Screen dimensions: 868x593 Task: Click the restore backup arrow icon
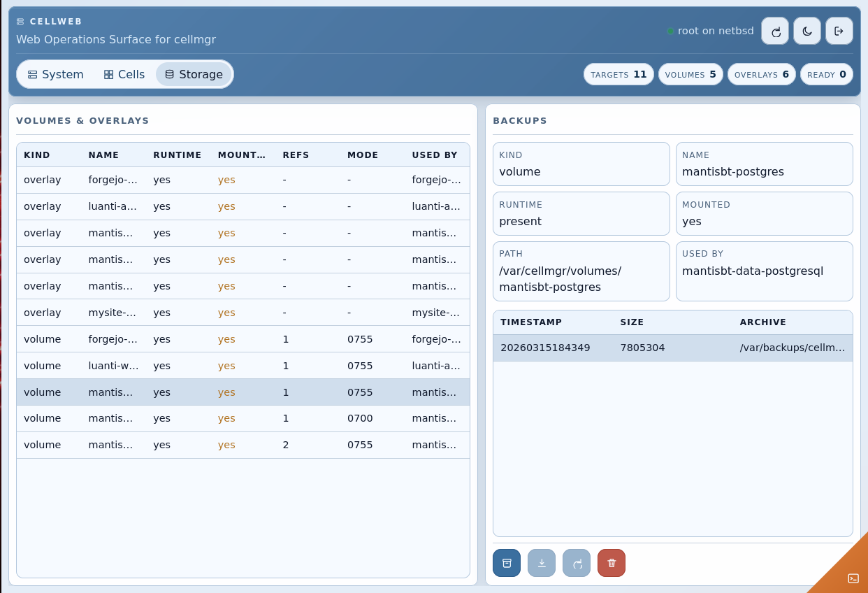pos(577,563)
